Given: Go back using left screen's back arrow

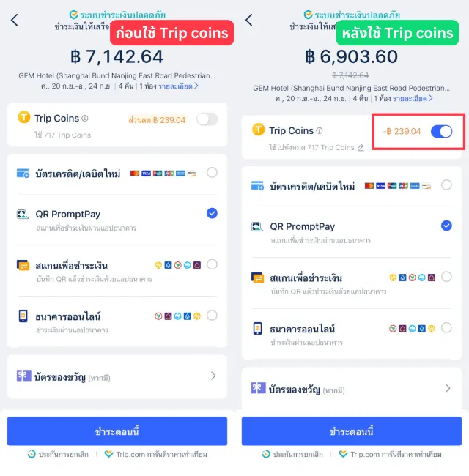Looking at the screenshot, I should pos(14,21).
